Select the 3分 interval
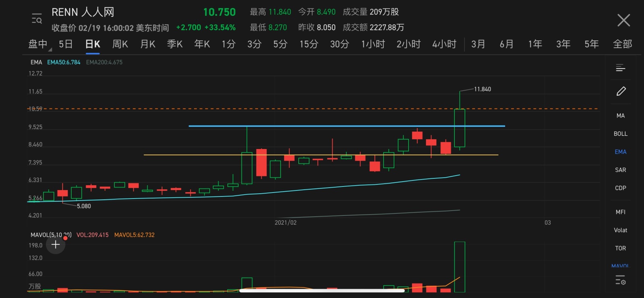The image size is (644, 298). (x=254, y=44)
